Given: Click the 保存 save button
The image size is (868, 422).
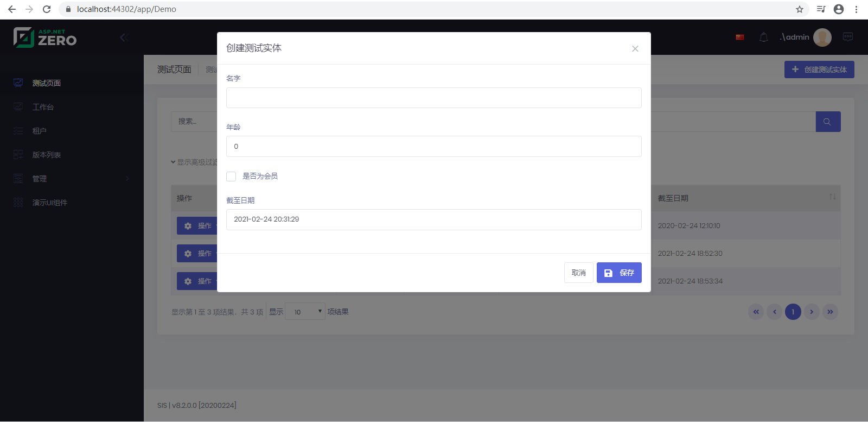Looking at the screenshot, I should 619,273.
